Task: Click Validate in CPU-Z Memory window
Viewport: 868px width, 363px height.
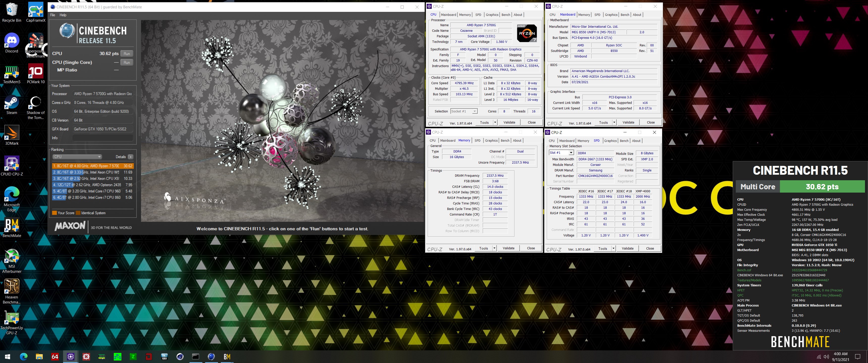Action: click(508, 249)
